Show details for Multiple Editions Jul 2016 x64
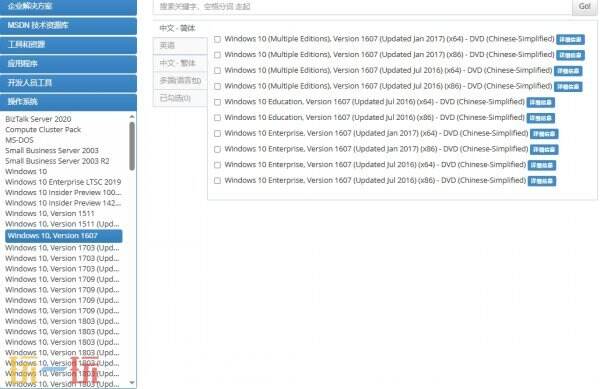Viewport: 600px width, 389px height. pos(568,71)
